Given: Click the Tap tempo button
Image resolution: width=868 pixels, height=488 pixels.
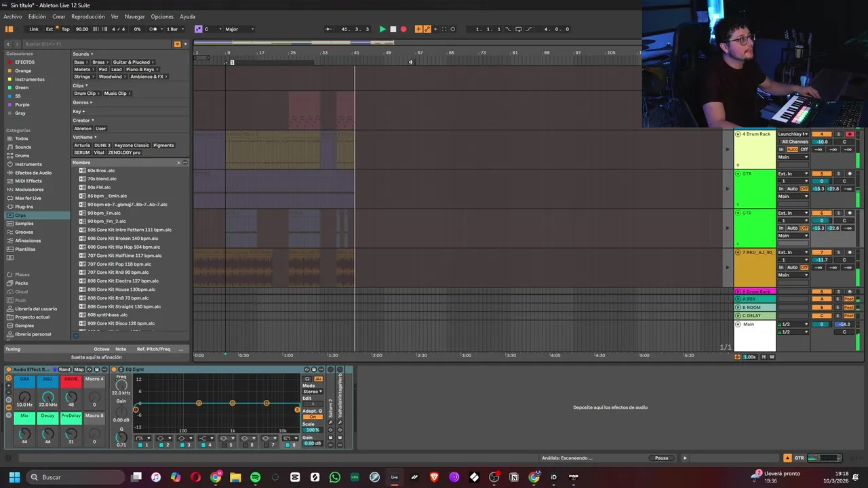Looking at the screenshot, I should click(x=66, y=29).
